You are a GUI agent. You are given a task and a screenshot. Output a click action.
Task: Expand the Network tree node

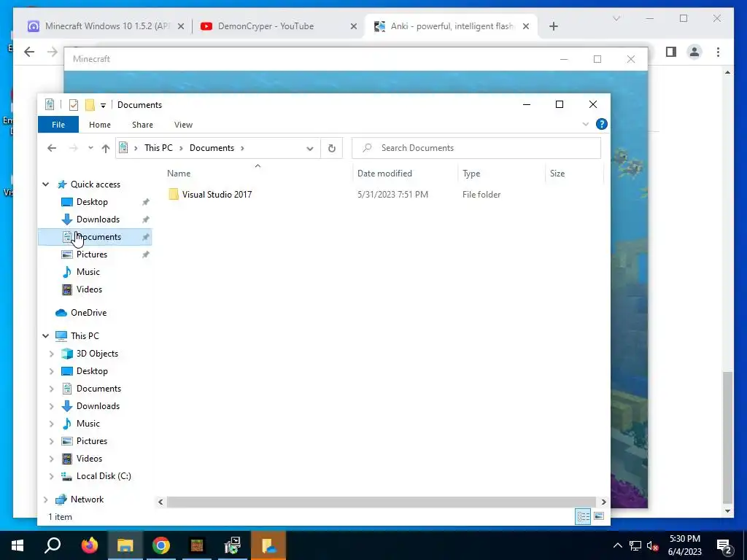point(46,499)
